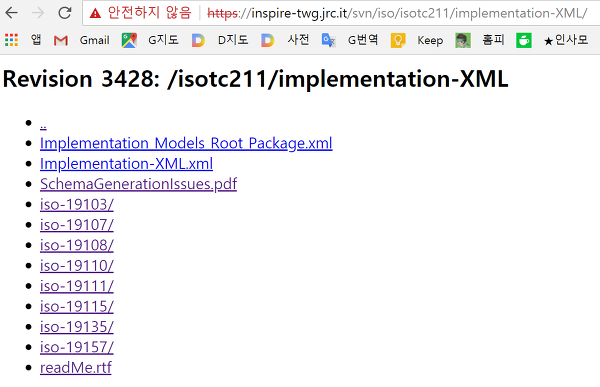The image size is (600, 387).
Task: Open the readMe.rtf file link
Action: click(x=76, y=367)
